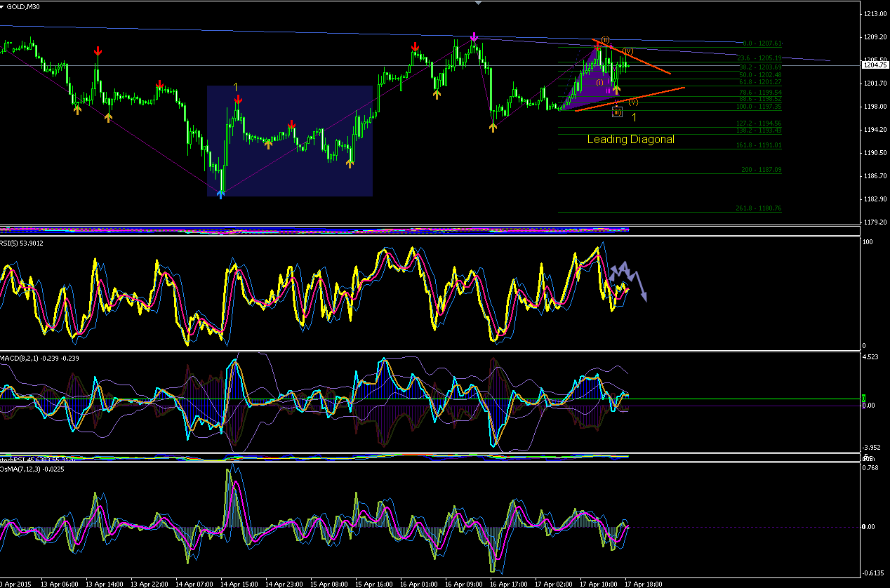Click price axis value 1201.70
Screen dimensions: 890x588
tap(874, 83)
